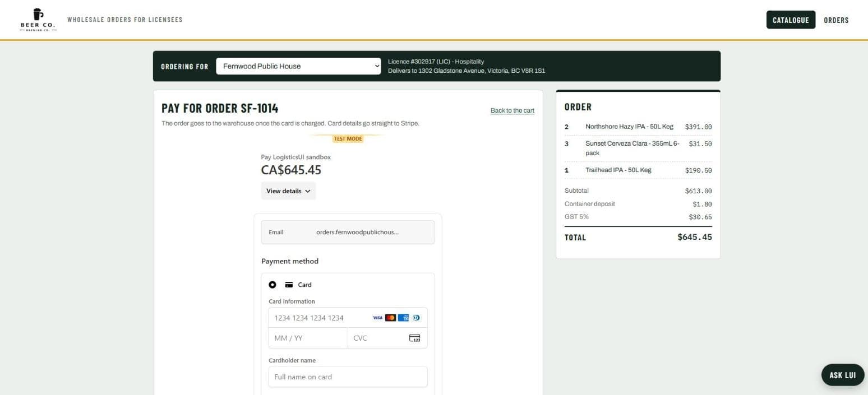
Task: Click the Beer Co. logo
Action: [38, 20]
